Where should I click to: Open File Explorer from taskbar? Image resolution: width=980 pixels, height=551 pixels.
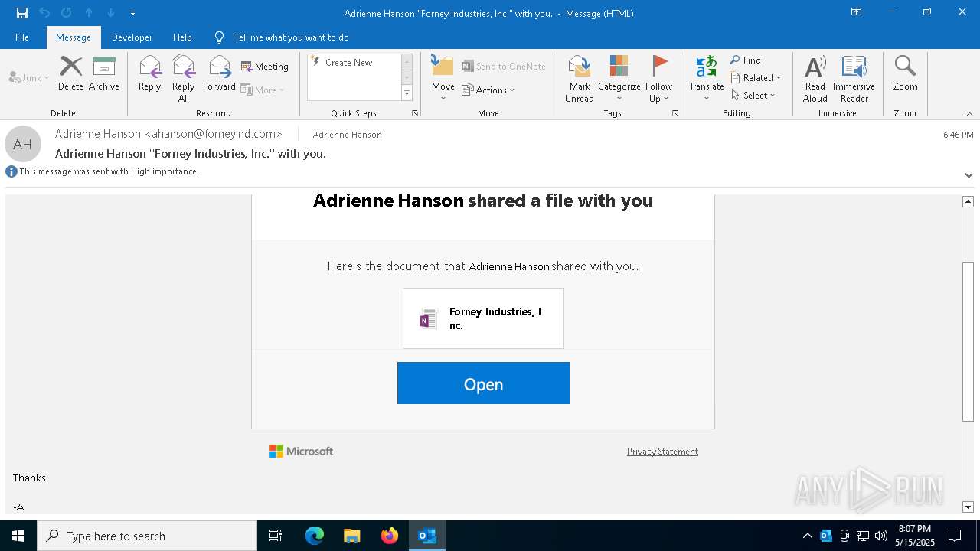[351, 536]
